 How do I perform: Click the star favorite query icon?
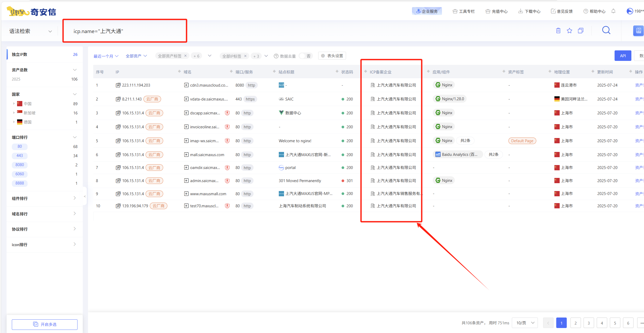point(569,31)
